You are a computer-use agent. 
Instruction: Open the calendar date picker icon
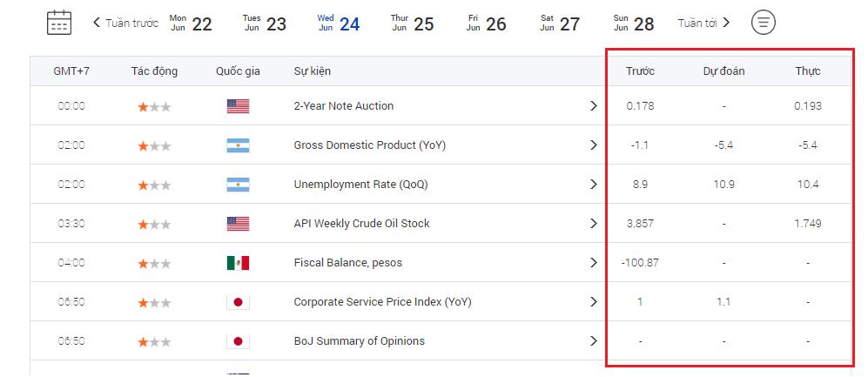pos(59,23)
